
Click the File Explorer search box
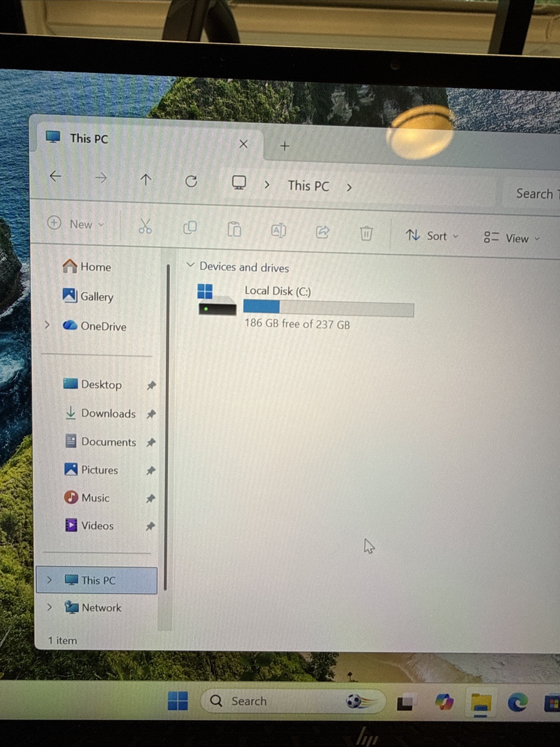point(532,193)
